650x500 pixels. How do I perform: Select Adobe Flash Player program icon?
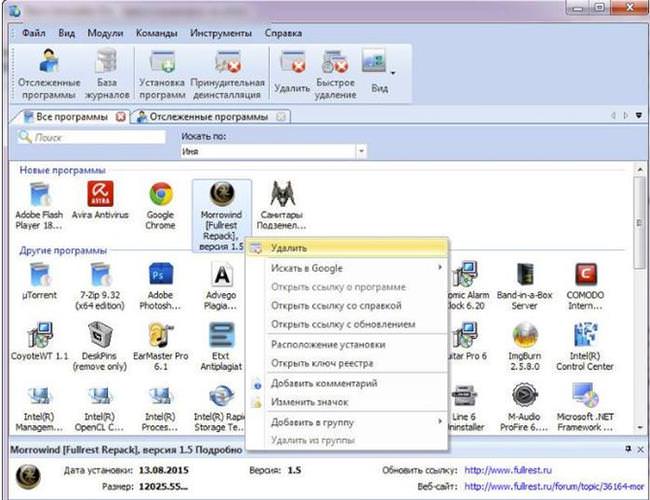39,206
